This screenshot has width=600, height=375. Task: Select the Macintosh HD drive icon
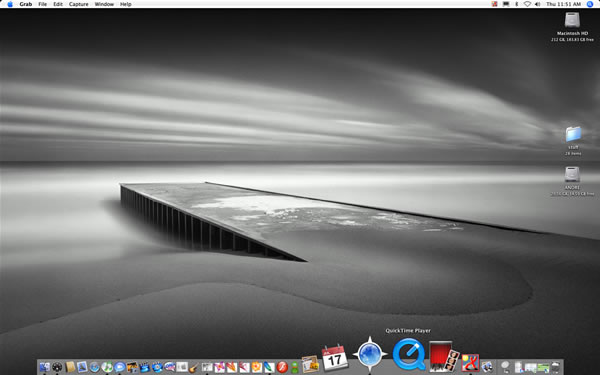coord(572,20)
